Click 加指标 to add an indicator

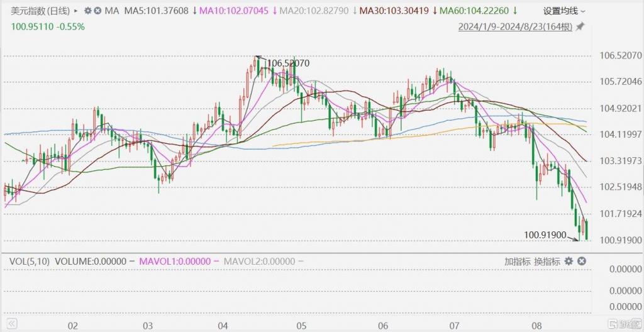pos(516,261)
